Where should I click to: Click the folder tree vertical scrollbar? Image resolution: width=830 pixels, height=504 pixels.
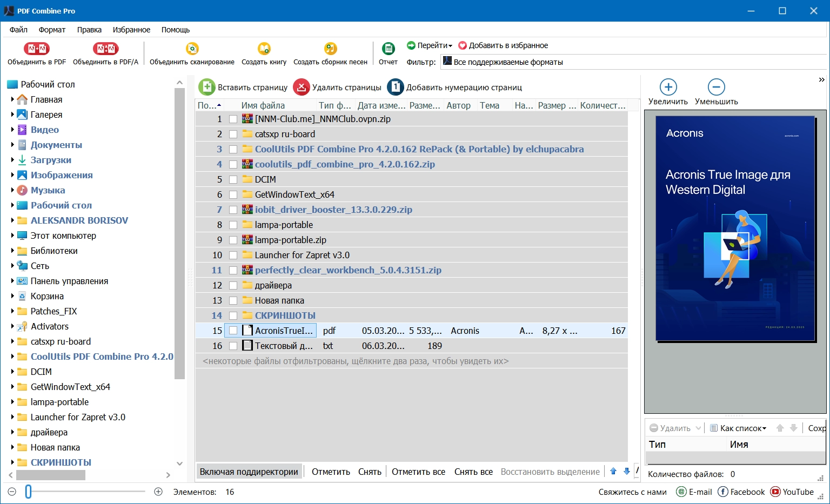coord(179,232)
